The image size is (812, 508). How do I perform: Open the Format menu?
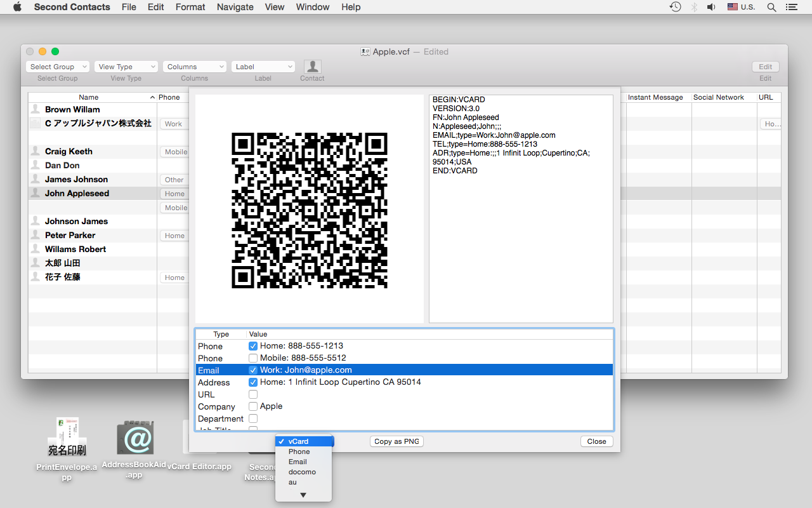(x=190, y=7)
